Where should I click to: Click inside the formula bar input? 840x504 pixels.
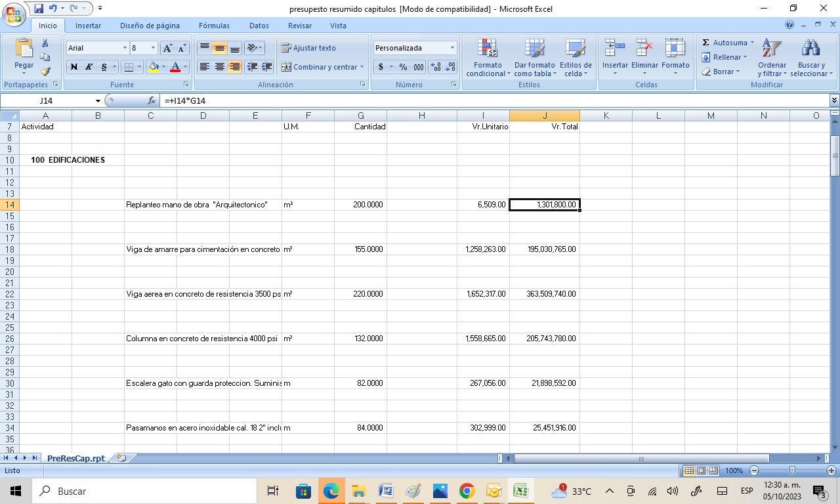495,100
